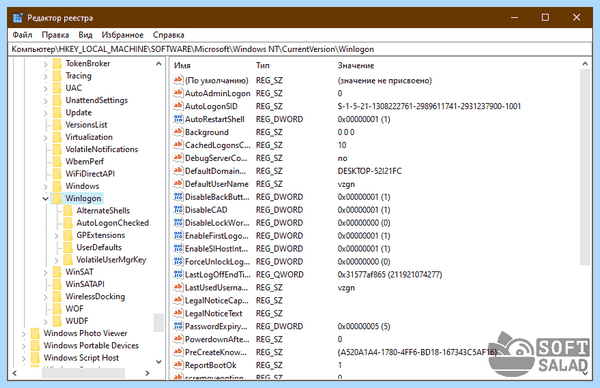Select the DefaultUserName string icon

pyautogui.click(x=178, y=184)
